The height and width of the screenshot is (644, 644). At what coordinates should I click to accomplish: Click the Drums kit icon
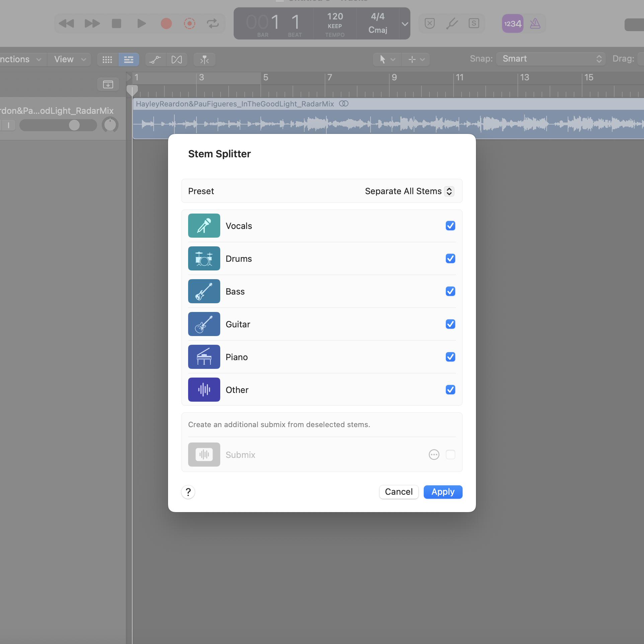tap(204, 258)
